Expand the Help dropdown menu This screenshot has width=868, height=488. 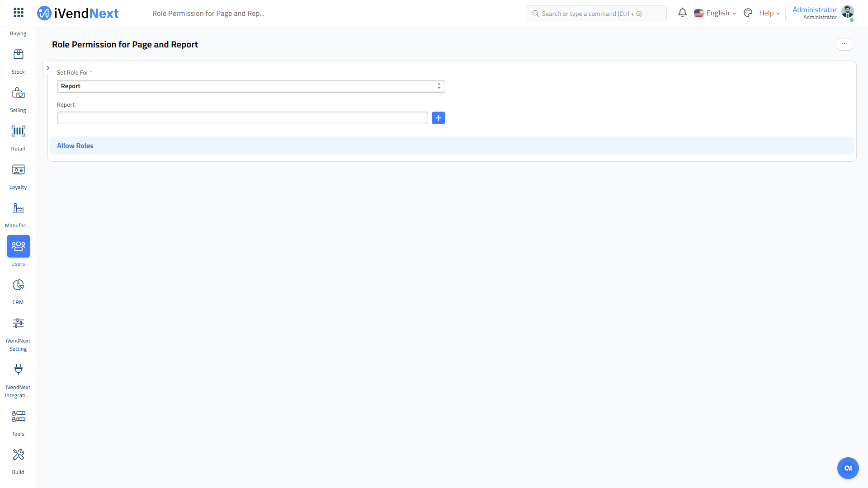pos(769,13)
